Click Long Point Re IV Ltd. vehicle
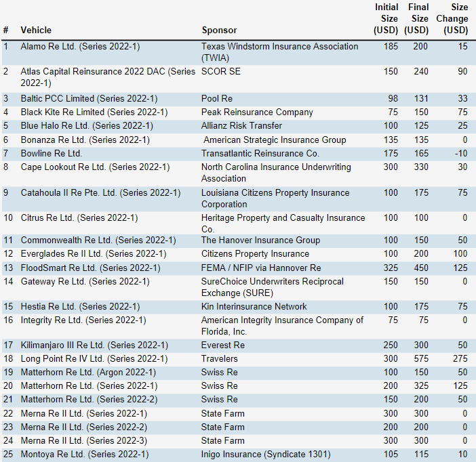This screenshot has width=476, height=462. (x=94, y=359)
